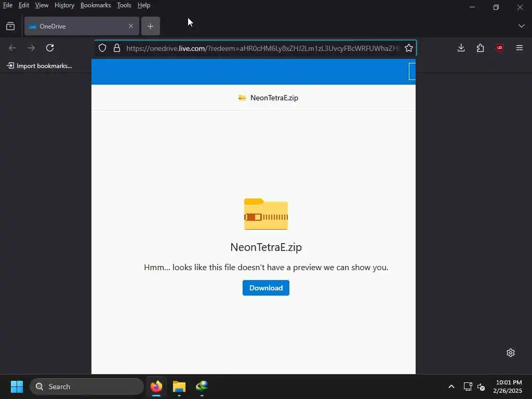
Task: Show site security lock information
Action: (x=117, y=48)
